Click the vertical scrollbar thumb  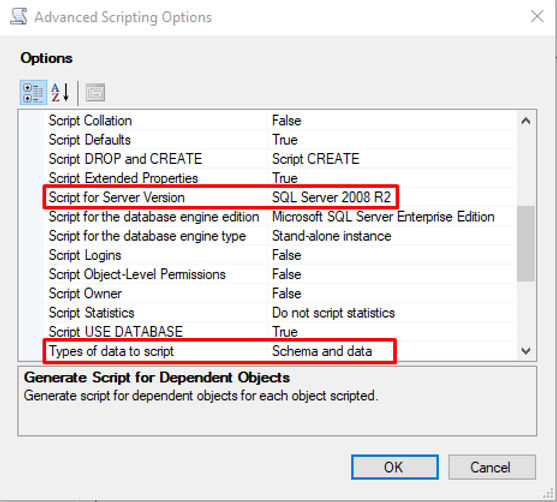[526, 244]
